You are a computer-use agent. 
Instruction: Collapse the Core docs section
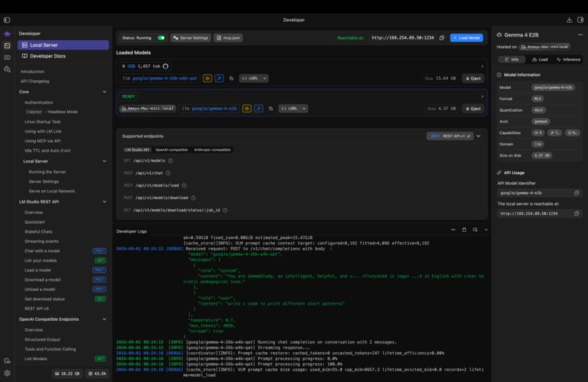[x=104, y=92]
